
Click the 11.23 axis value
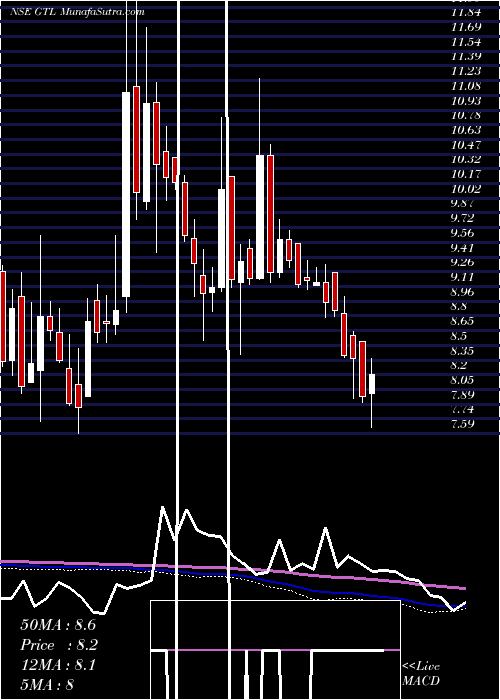(466, 71)
